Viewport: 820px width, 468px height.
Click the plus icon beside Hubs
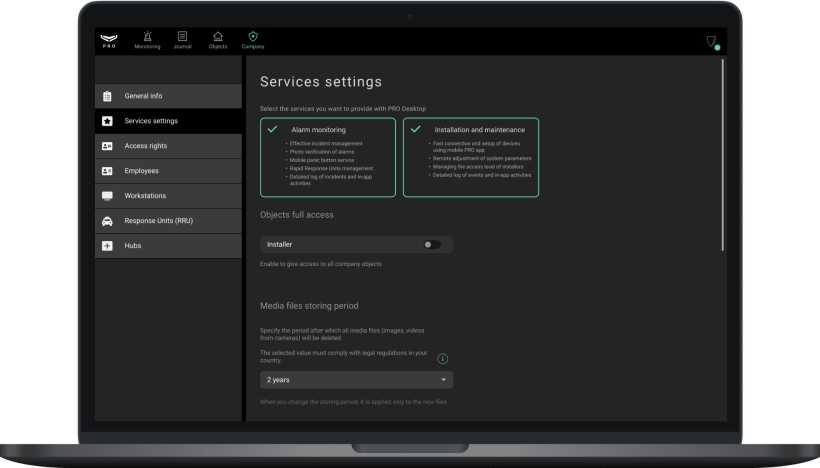(107, 246)
